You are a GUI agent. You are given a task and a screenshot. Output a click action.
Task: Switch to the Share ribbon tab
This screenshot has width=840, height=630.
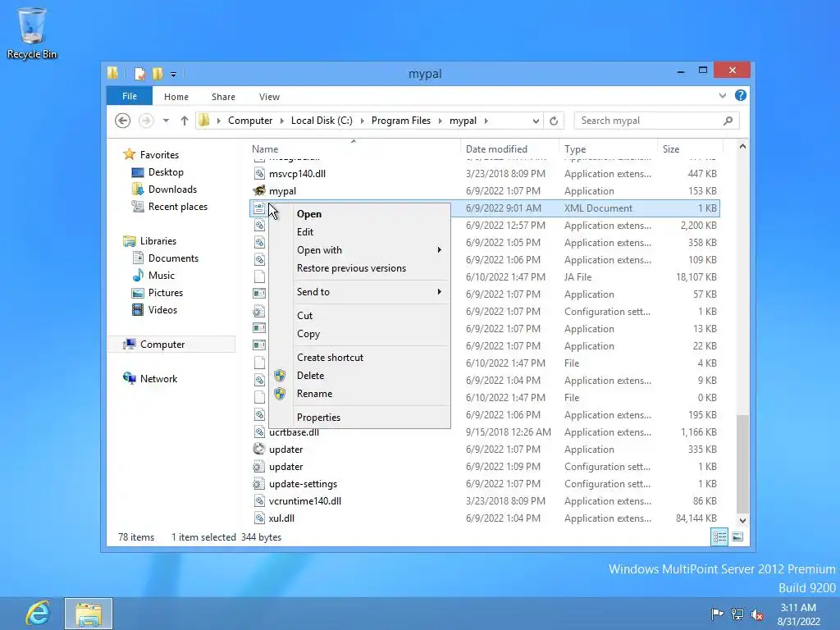click(223, 97)
